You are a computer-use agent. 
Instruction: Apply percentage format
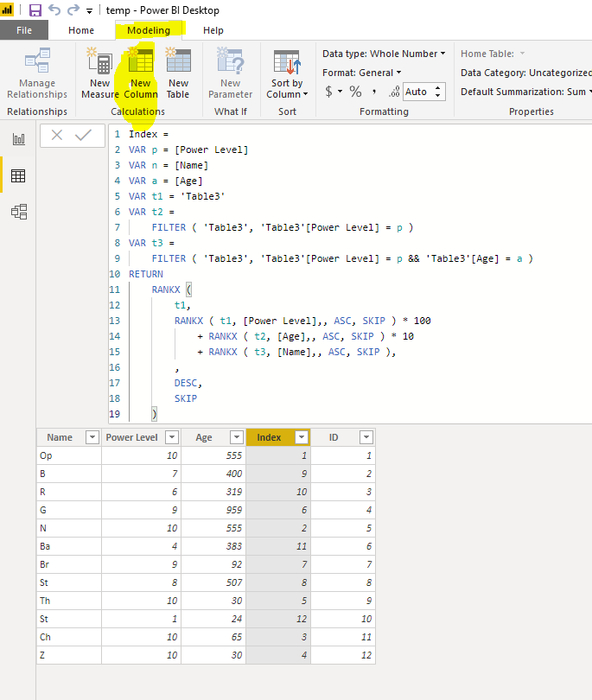coord(355,92)
